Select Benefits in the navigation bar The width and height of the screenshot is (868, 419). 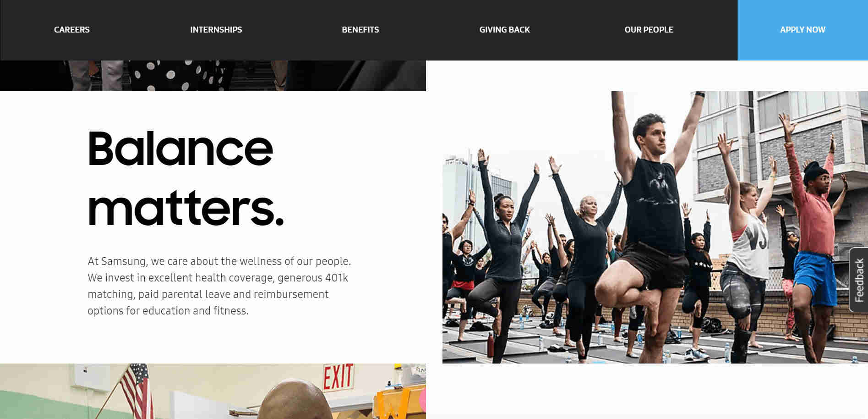pyautogui.click(x=360, y=30)
